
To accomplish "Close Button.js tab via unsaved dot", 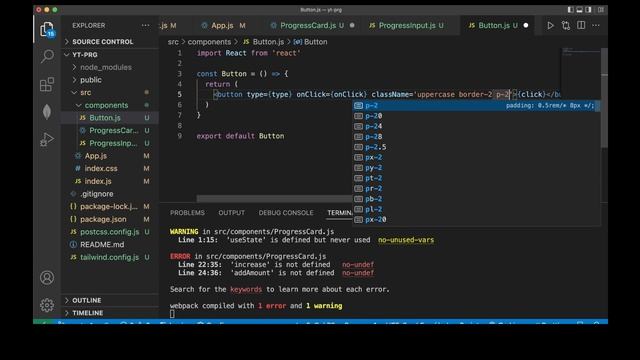I will [x=526, y=25].
